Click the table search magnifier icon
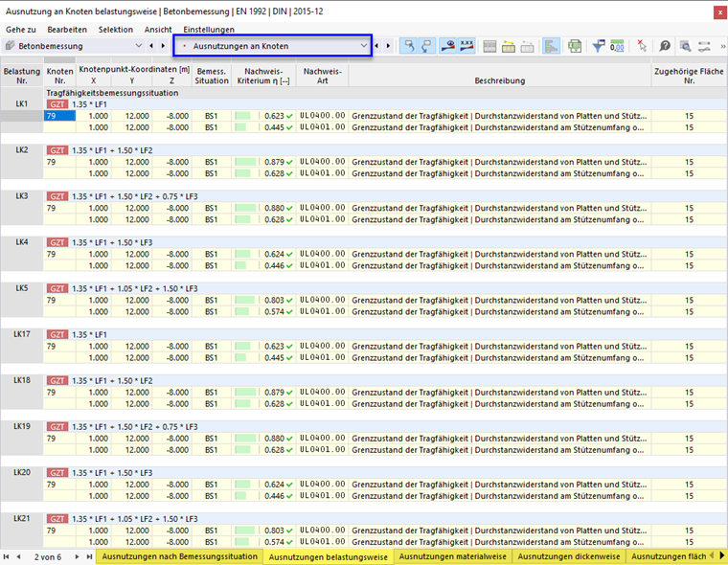The image size is (728, 565). point(685,46)
